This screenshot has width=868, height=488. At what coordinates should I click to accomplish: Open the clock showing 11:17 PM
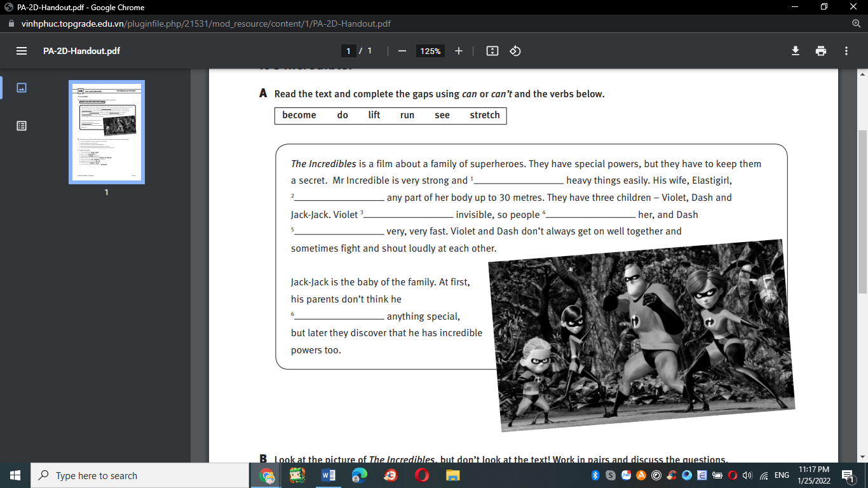tap(813, 475)
